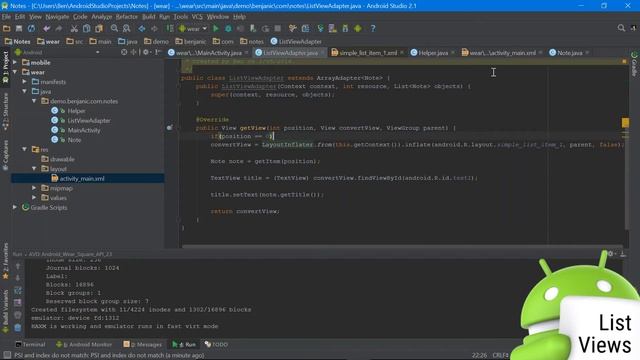Click the Cut scissors icon
The image size is (640, 360).
(74, 29)
